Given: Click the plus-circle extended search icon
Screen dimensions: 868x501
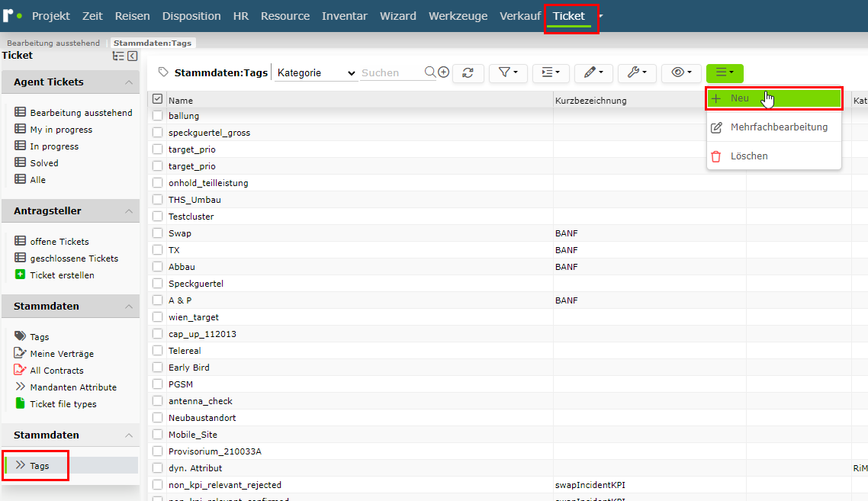Looking at the screenshot, I should coord(443,72).
